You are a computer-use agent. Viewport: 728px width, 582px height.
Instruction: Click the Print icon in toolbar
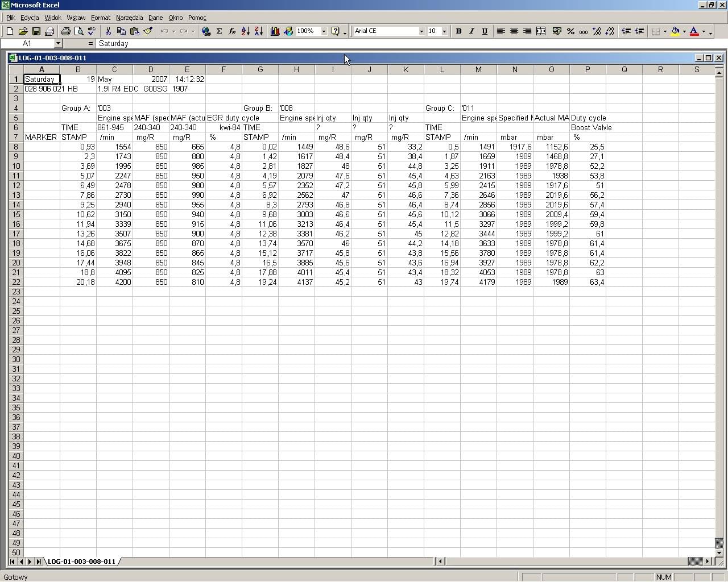tap(65, 31)
